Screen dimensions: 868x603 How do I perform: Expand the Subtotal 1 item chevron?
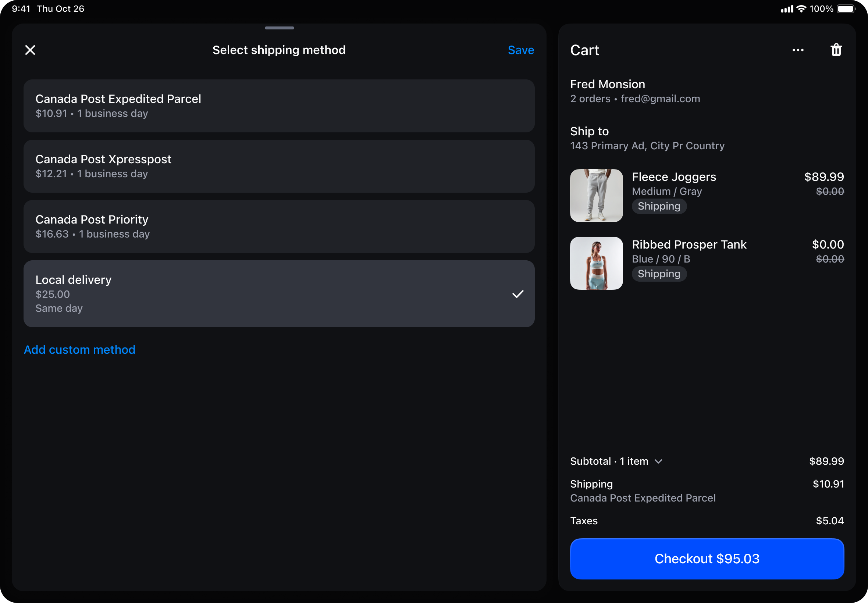click(658, 461)
